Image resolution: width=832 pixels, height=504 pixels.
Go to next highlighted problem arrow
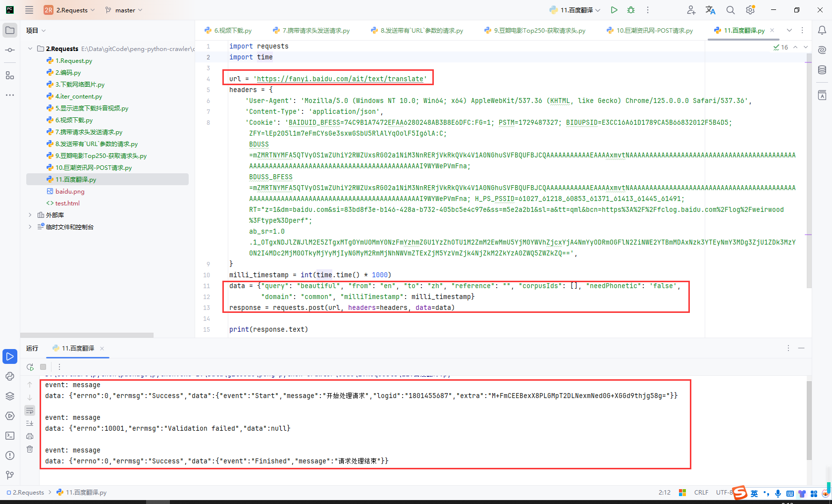(x=806, y=47)
